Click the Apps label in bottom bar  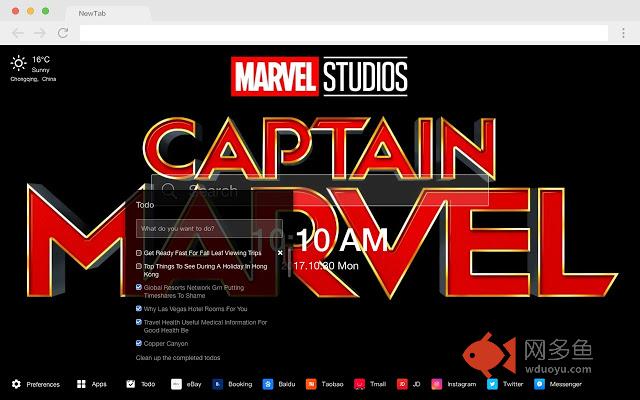tap(99, 384)
